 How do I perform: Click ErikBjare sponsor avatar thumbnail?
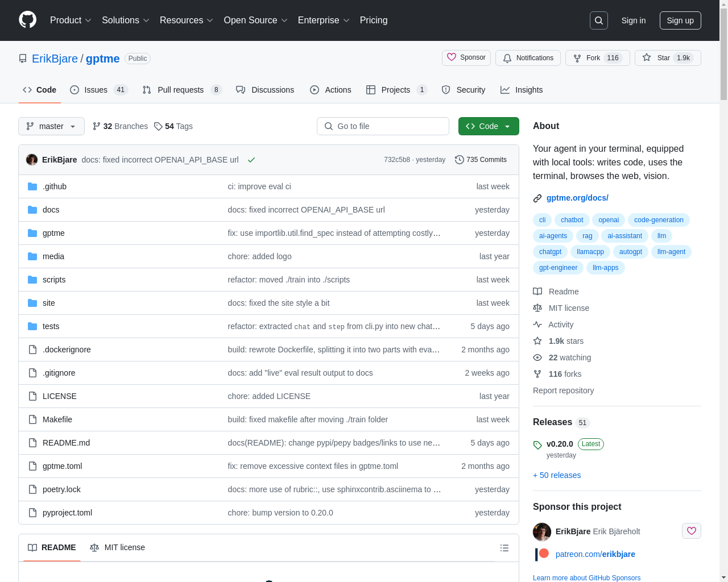[x=542, y=532]
